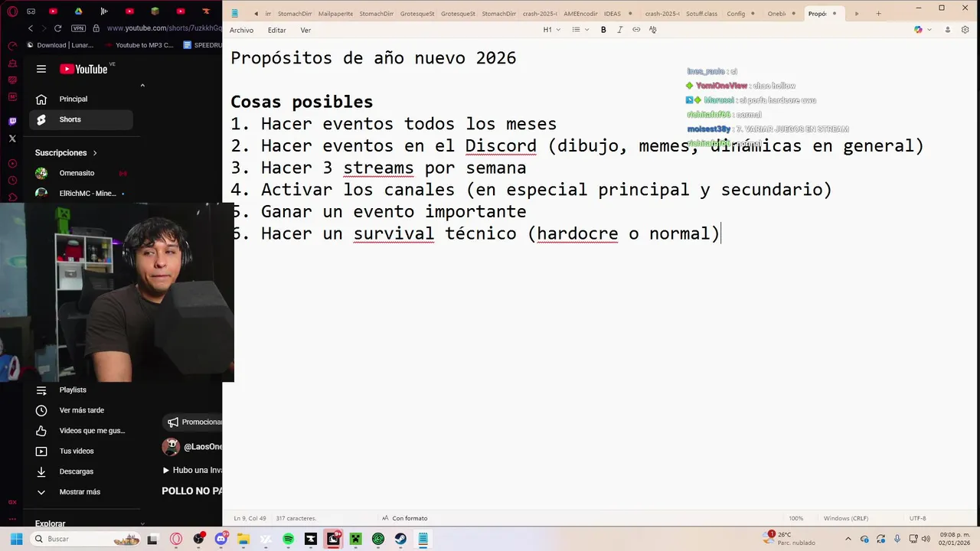The width and height of the screenshot is (980, 551).
Task: Open the Archivo menu
Action: (x=241, y=30)
